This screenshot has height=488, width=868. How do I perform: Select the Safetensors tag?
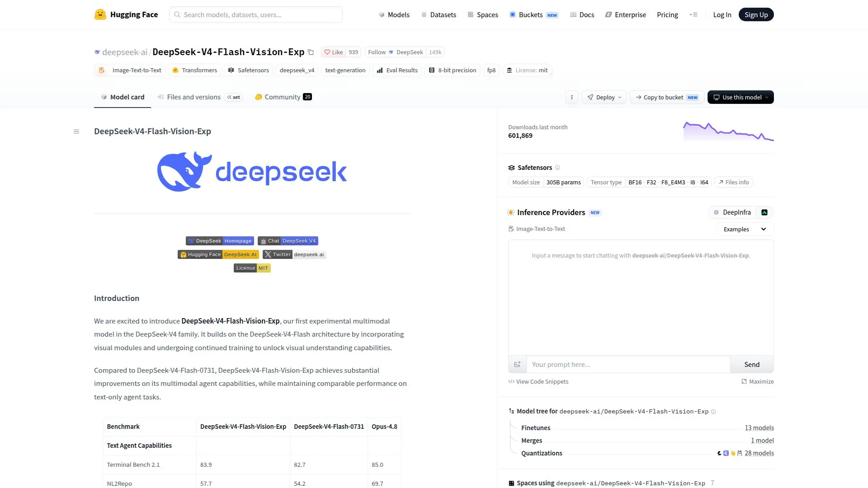tap(248, 70)
